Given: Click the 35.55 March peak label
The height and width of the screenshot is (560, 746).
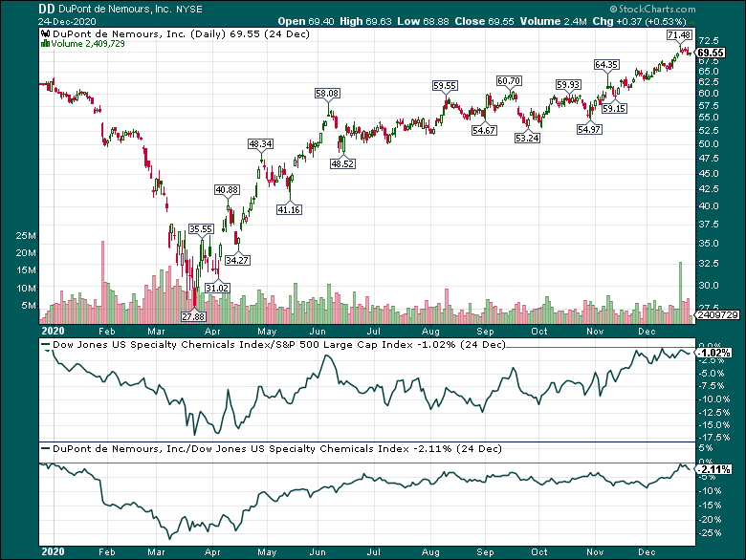Looking at the screenshot, I should point(201,228).
